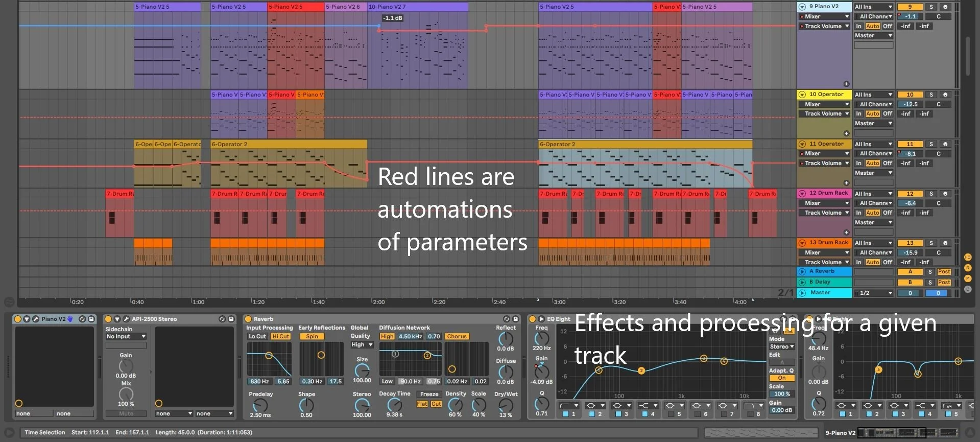Click the API-2500 Sidechain Gain knob
Viewport: 980px width, 442px height.
coord(126,366)
